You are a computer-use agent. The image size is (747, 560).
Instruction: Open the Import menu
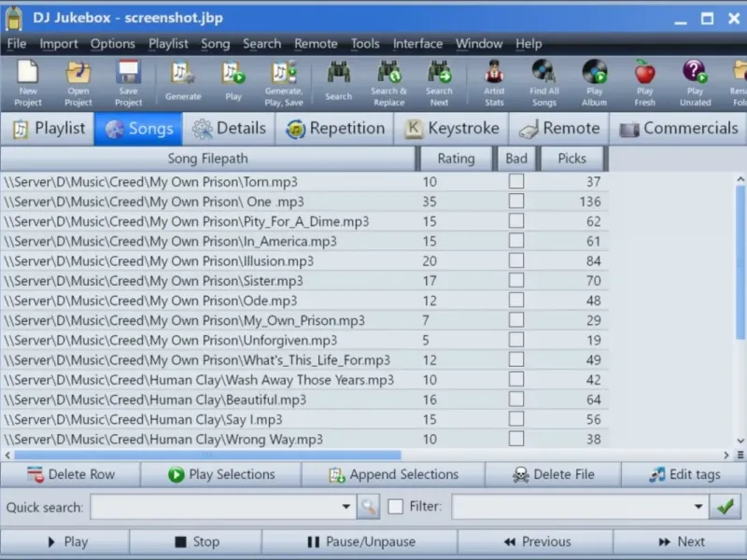tap(59, 44)
